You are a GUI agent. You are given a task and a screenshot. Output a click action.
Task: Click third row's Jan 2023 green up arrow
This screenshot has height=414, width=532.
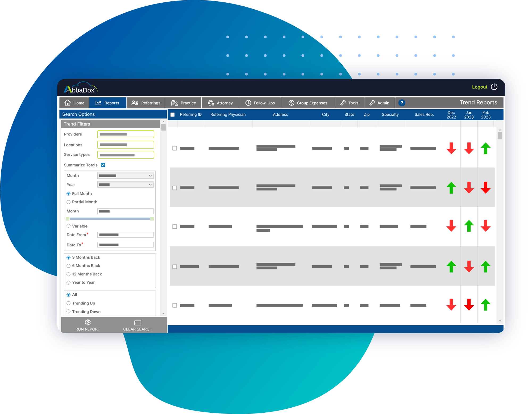tap(469, 226)
